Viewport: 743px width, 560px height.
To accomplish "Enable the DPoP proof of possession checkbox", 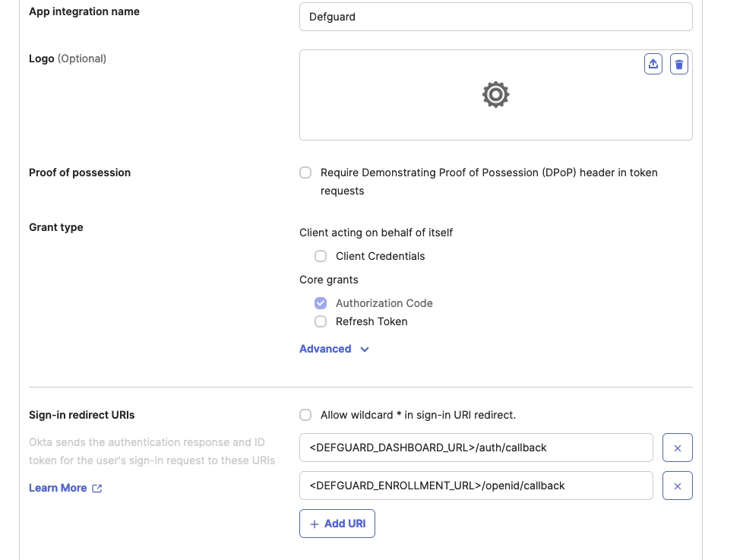I will [x=305, y=172].
